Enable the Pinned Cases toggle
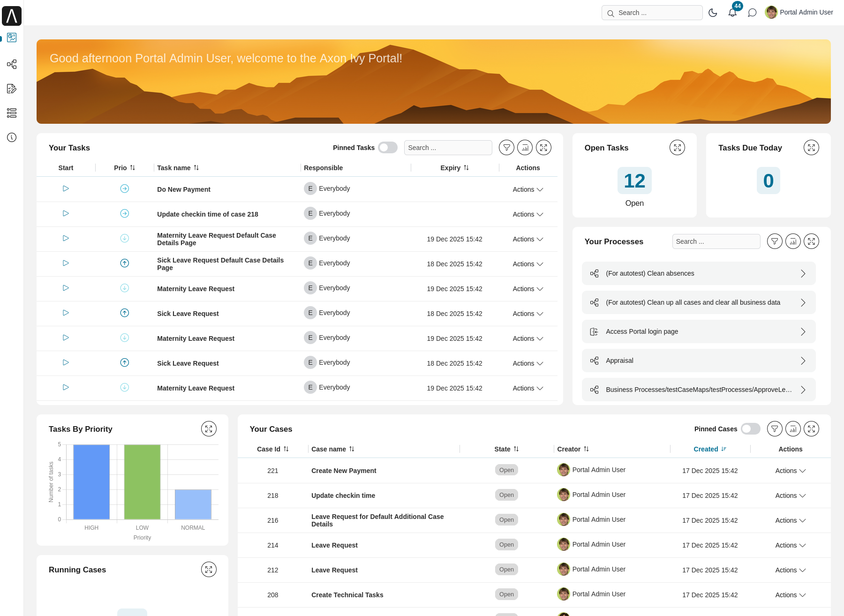 tap(750, 428)
